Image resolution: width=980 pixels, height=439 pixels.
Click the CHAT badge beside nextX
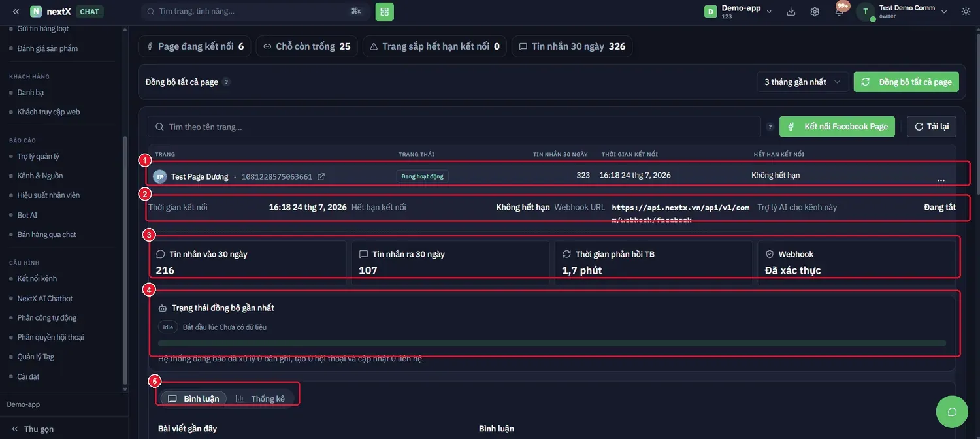tap(89, 12)
